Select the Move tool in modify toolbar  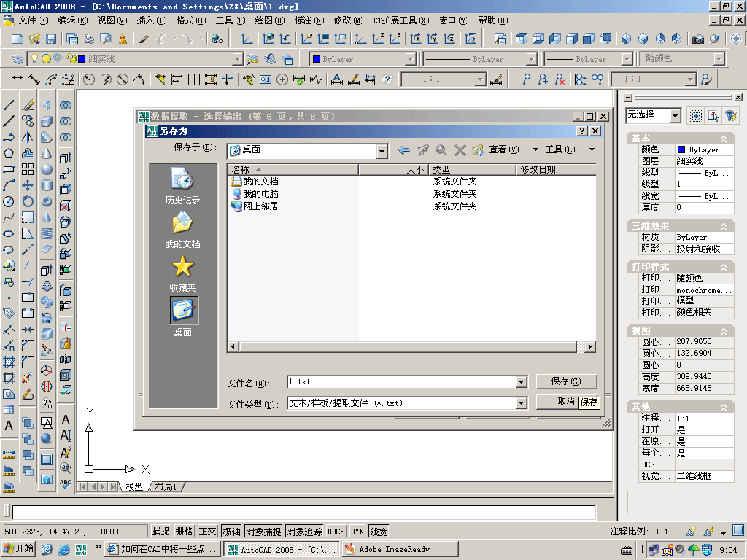point(28,185)
